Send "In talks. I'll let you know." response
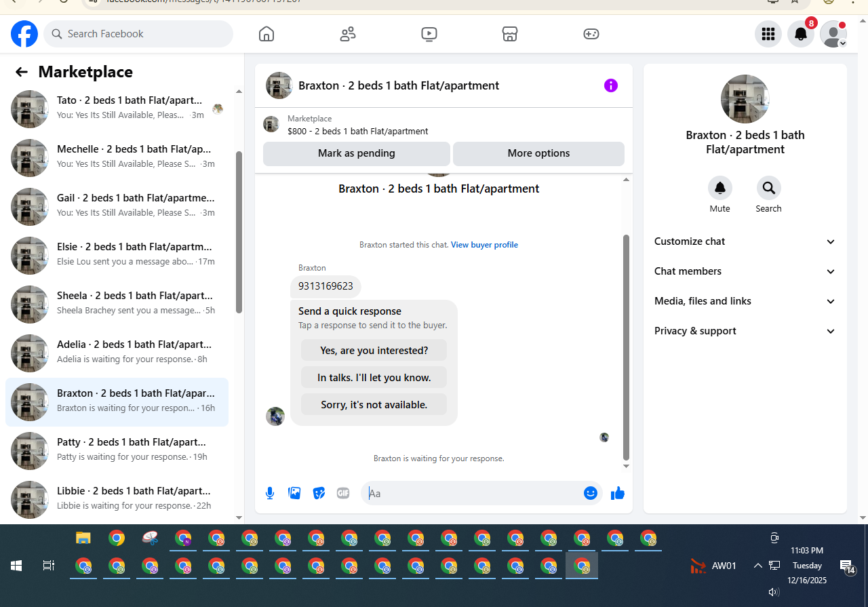Image resolution: width=868 pixels, height=607 pixels. 374,378
